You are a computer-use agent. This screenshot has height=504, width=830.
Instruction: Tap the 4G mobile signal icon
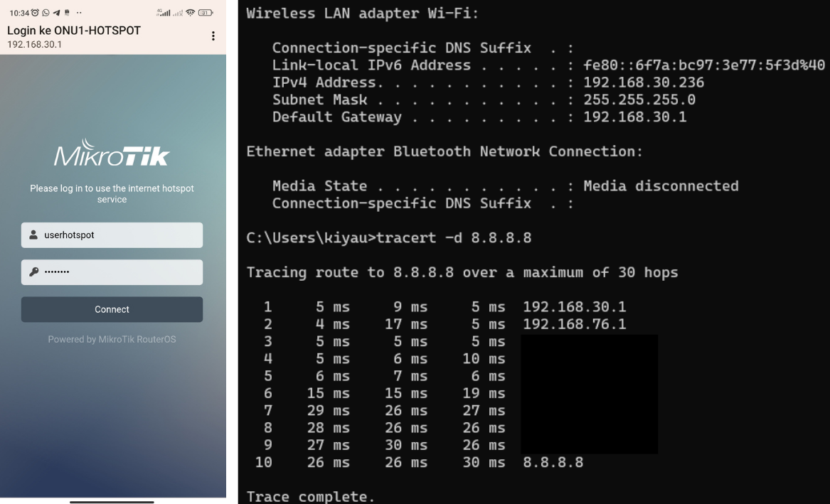163,13
